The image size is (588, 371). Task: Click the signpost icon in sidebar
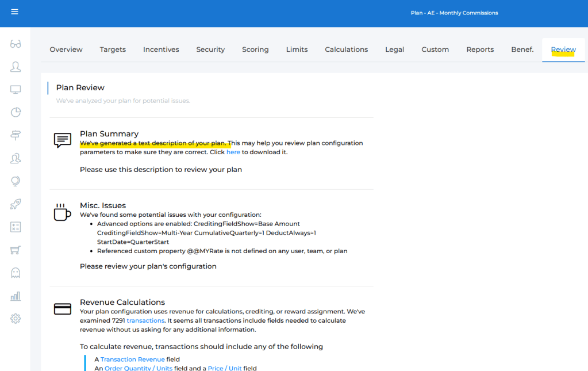16,135
